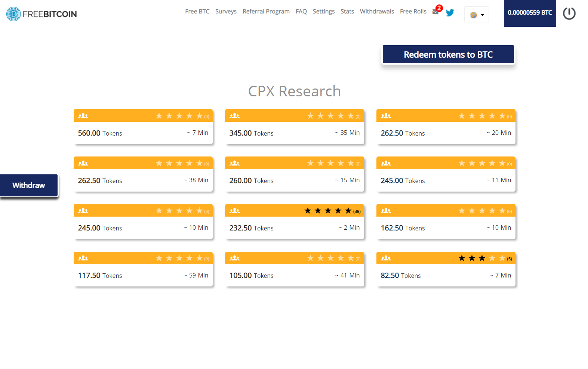
Task: Click the group icon on 560.00 Tokens card
Action: tap(83, 116)
